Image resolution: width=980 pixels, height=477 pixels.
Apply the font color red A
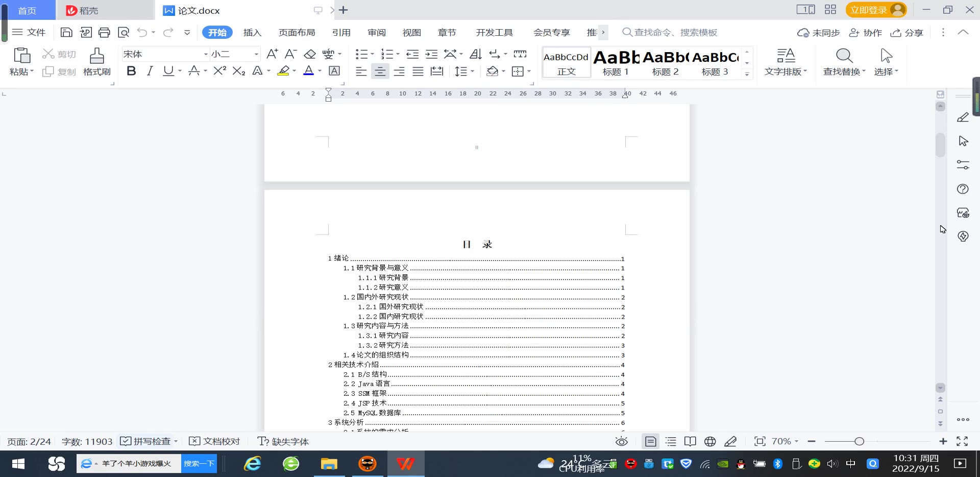coord(309,71)
